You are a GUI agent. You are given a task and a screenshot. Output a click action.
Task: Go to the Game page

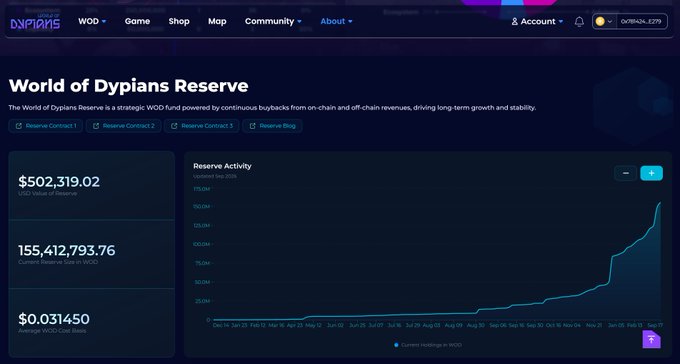137,21
